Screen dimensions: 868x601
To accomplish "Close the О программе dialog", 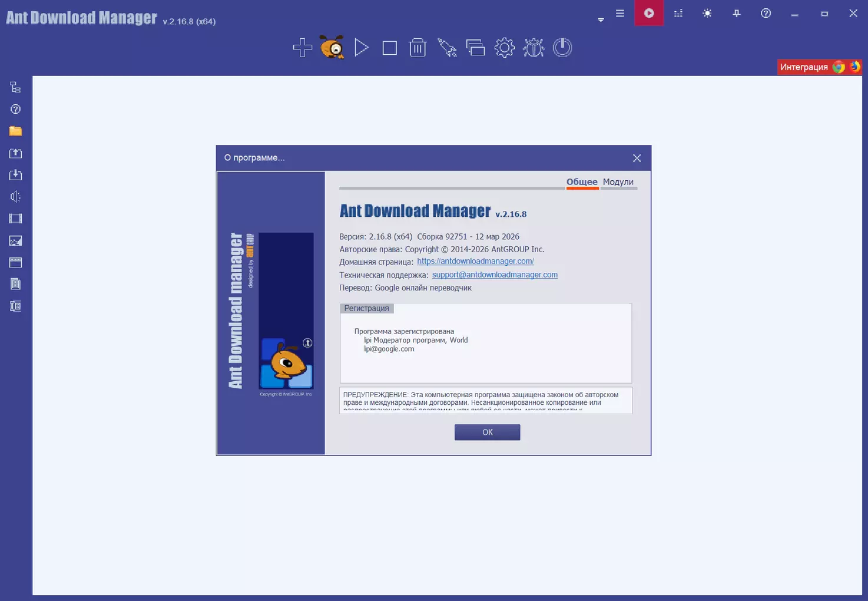I will click(x=637, y=158).
